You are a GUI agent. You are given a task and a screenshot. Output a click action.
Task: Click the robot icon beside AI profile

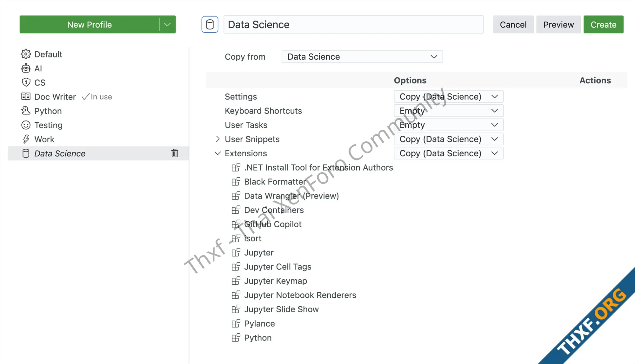[x=26, y=68]
